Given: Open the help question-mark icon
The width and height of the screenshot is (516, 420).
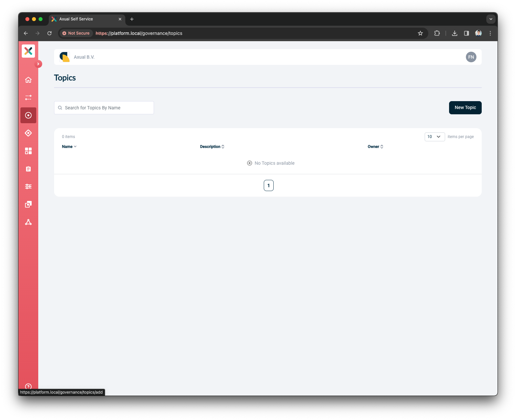Looking at the screenshot, I should pyautogui.click(x=28, y=386).
